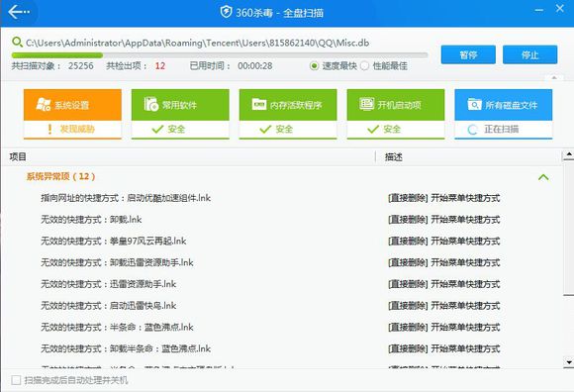Click the detected items count 12
Screen dimensions: 574x392
pyautogui.click(x=160, y=66)
